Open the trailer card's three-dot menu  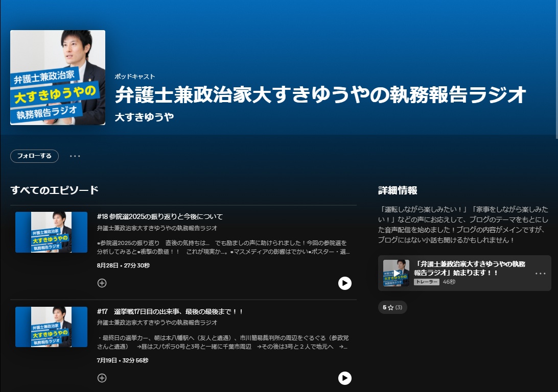[x=541, y=274]
